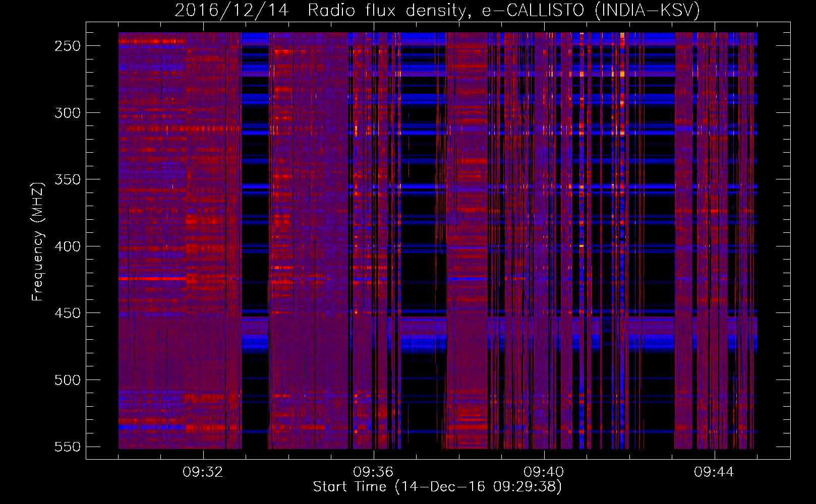Click the 09:40 time tick label

tap(544, 472)
